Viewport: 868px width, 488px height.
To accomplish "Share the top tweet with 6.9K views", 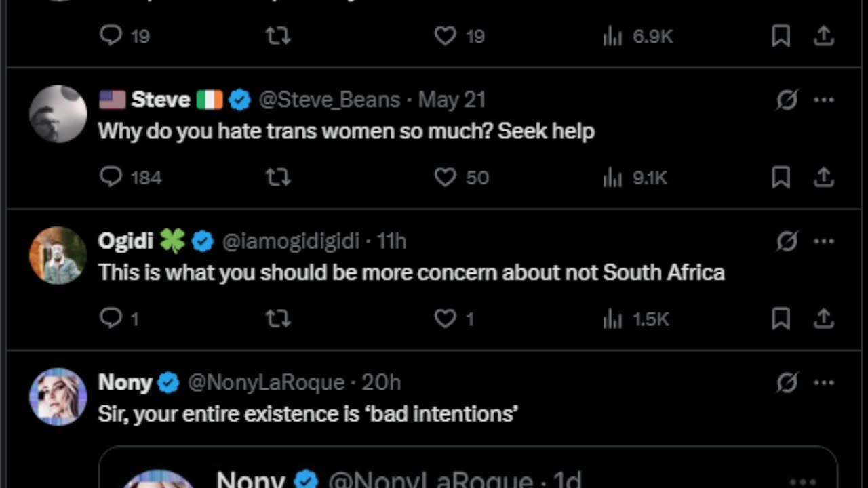I will coord(823,36).
